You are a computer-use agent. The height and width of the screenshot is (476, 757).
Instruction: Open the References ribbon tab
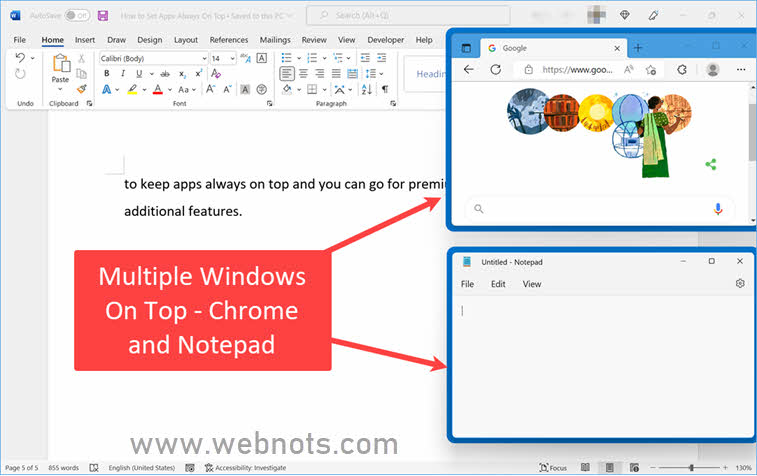228,40
